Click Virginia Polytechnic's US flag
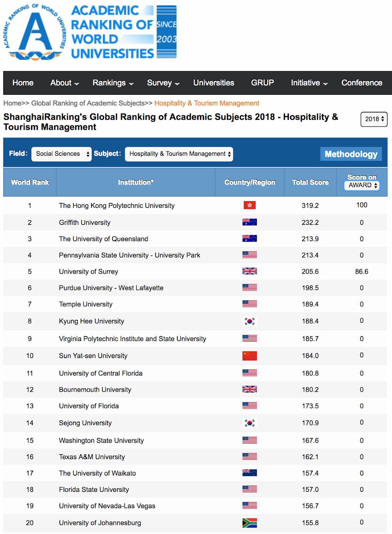The height and width of the screenshot is (534, 392). [x=250, y=338]
